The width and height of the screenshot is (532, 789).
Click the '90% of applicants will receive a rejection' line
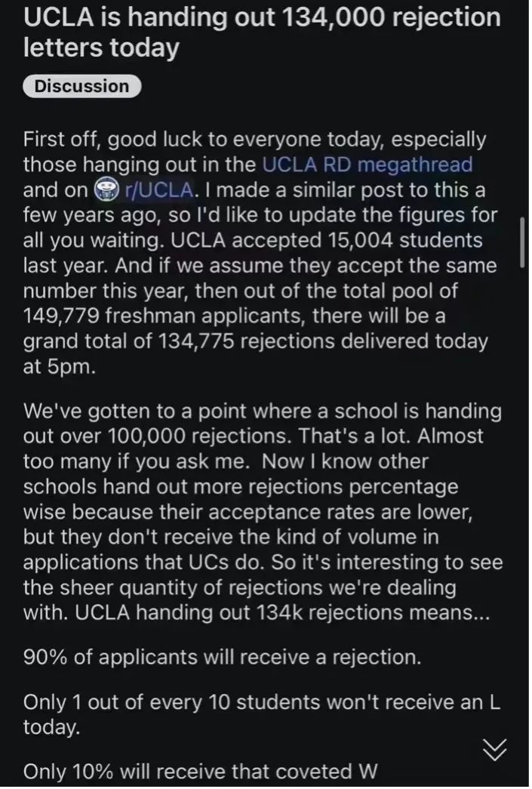(x=223, y=657)
